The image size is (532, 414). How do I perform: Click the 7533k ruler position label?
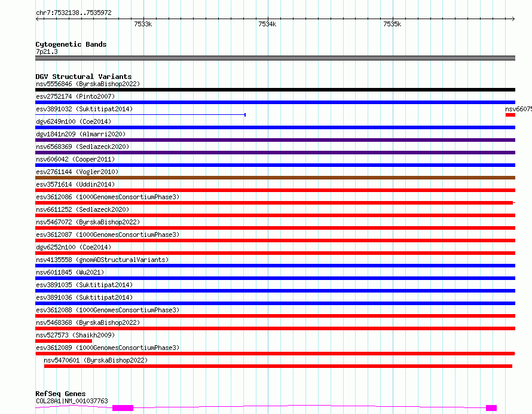point(143,24)
